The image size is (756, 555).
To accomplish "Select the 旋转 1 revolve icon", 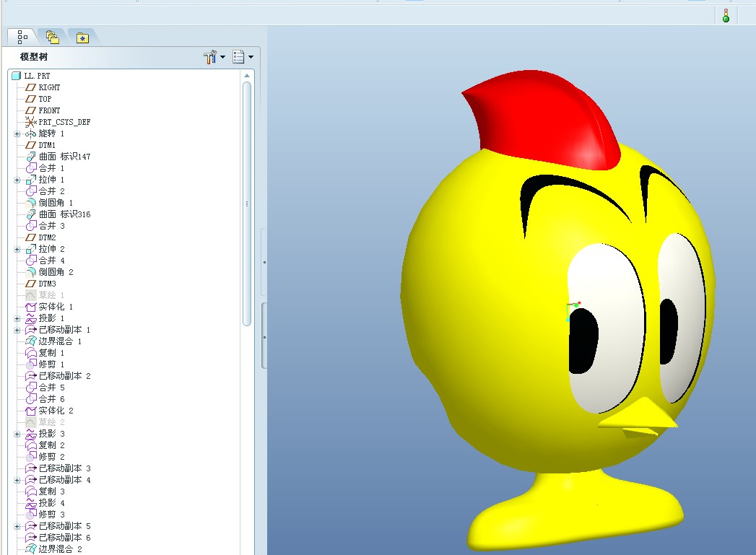I will tap(31, 134).
